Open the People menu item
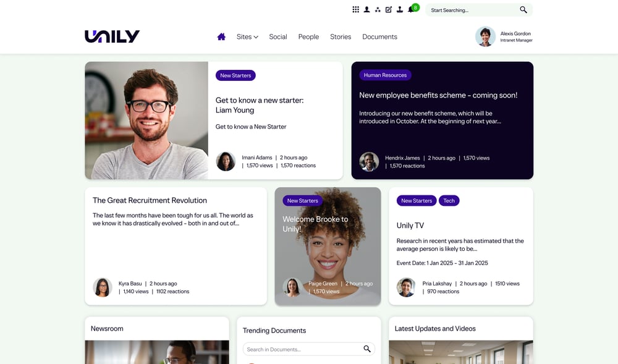Screen dimensions: 618x364 click(x=308, y=36)
